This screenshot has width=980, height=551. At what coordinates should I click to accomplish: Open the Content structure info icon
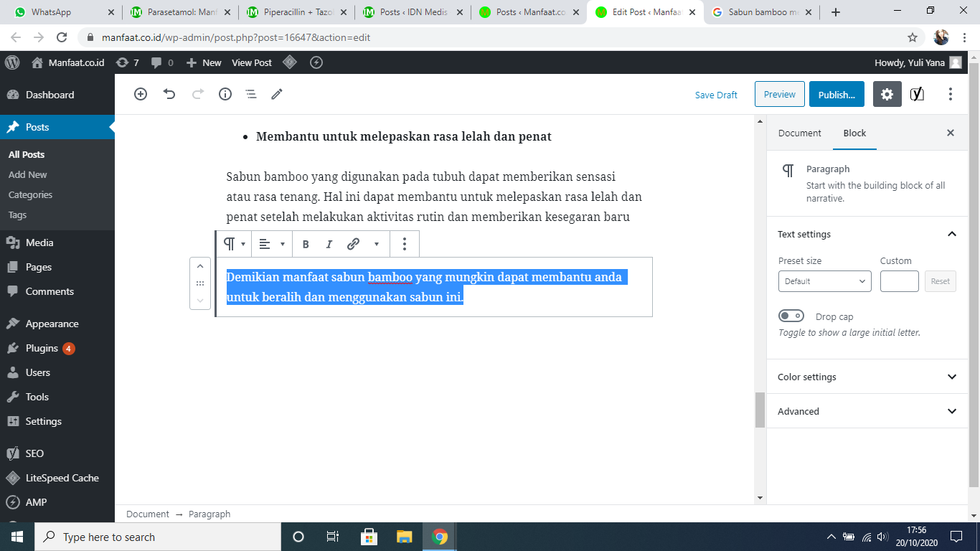(225, 94)
